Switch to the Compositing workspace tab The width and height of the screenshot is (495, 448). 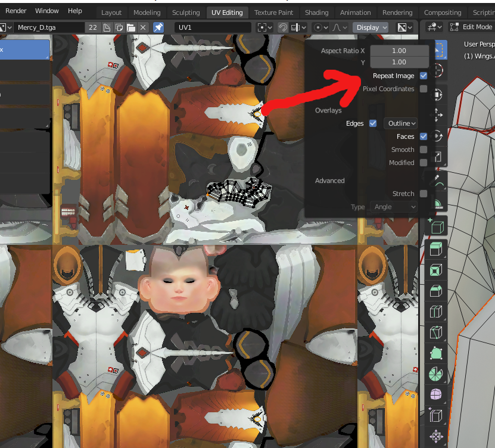442,13
